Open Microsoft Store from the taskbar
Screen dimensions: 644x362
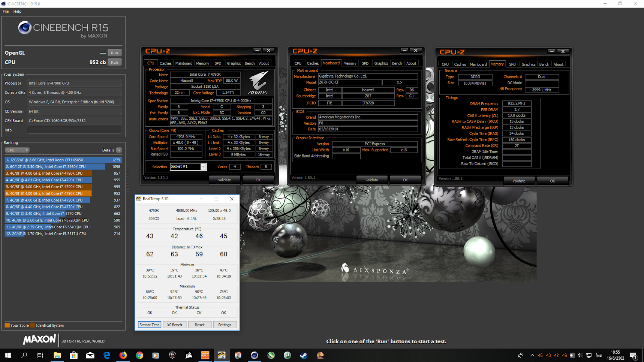(x=73, y=355)
